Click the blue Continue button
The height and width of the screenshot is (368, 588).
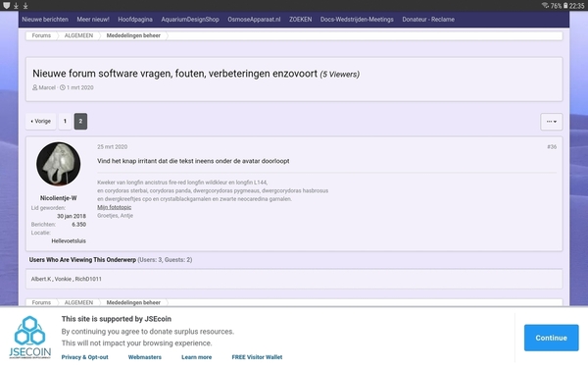click(x=551, y=338)
